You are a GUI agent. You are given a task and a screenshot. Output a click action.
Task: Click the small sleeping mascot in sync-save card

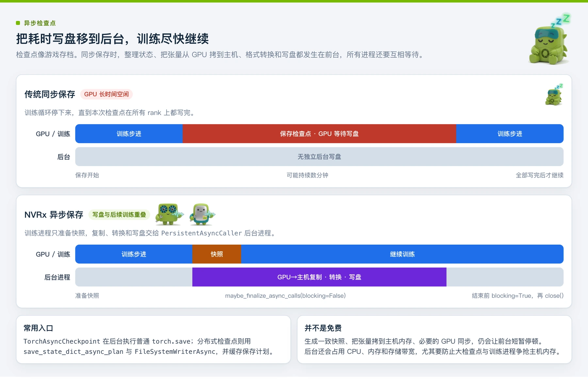tap(554, 94)
